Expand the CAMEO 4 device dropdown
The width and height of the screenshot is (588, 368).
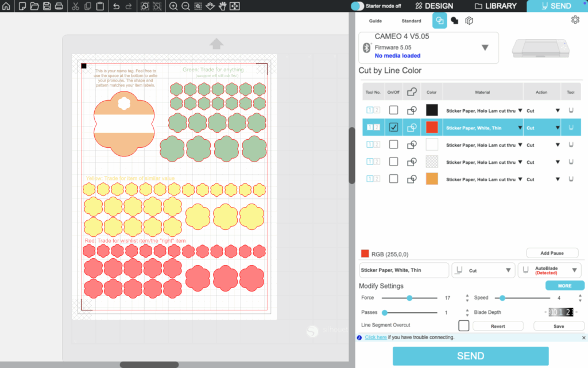pos(485,48)
